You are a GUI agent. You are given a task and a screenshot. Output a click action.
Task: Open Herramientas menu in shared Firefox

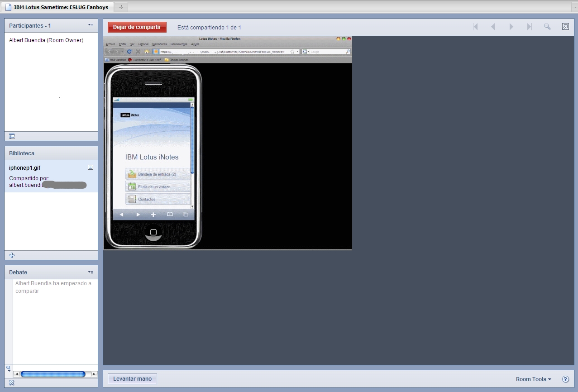click(x=179, y=44)
